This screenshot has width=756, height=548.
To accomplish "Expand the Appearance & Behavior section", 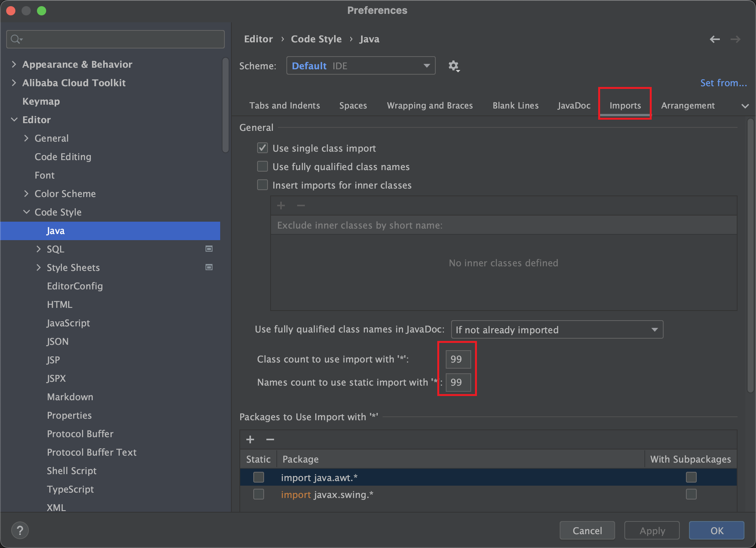I will pyautogui.click(x=14, y=64).
